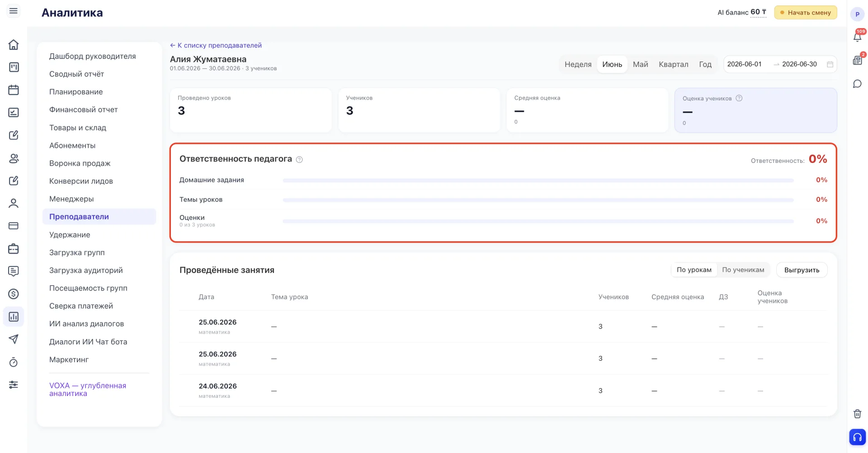This screenshot has width=868, height=453.
Task: Open notifications bell with 109 badge
Action: [858, 37]
